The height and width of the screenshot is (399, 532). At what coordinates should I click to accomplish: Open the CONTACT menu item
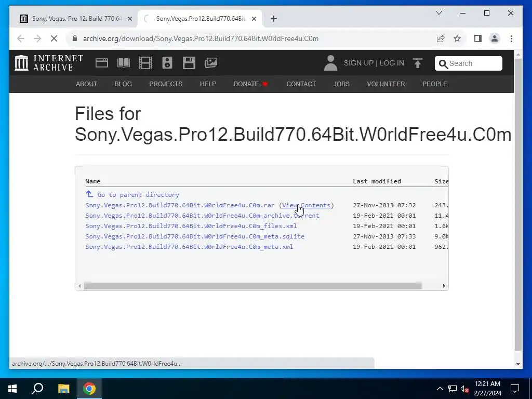click(301, 84)
